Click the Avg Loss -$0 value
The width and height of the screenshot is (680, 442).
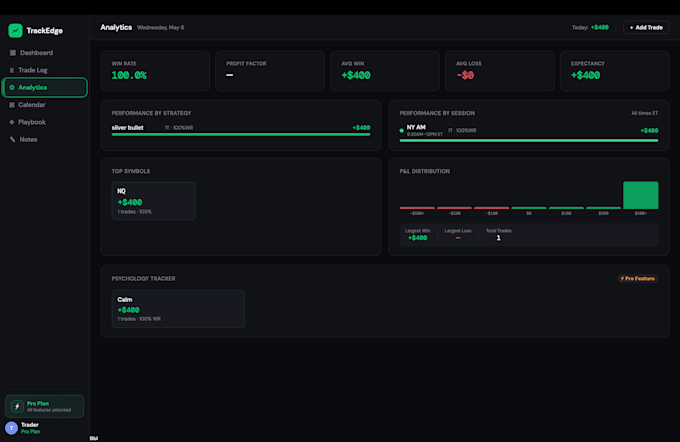pyautogui.click(x=465, y=75)
